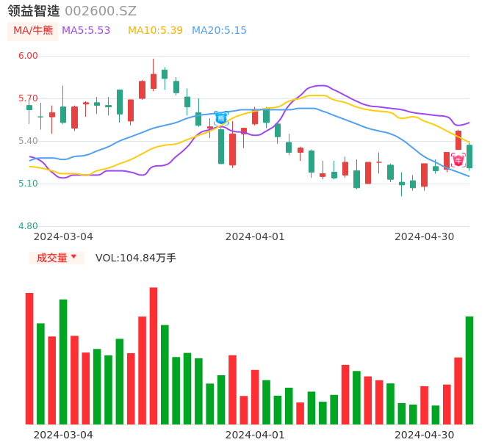Viewport: 504px width, 445px height.
Task: Click the blue bear marker on the chart
Action: (x=221, y=117)
